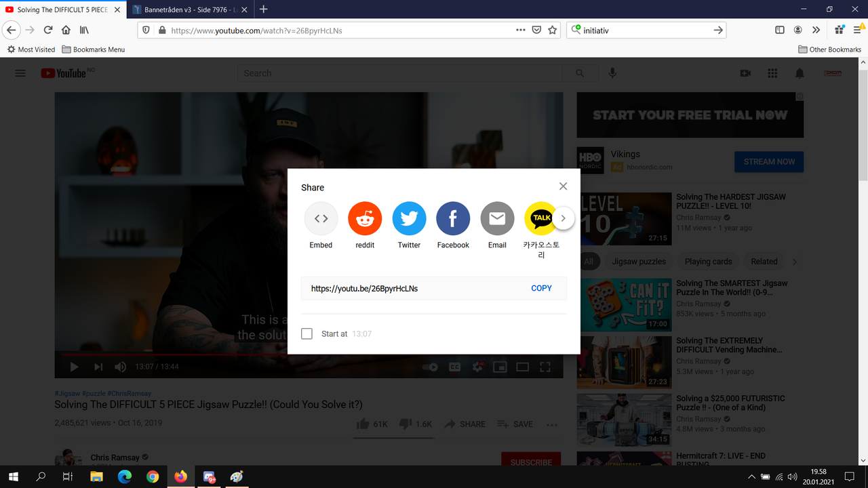Open EXTREMELY DIFFICULT Vending Machine thumbnail
The image size is (868, 488).
point(624,362)
